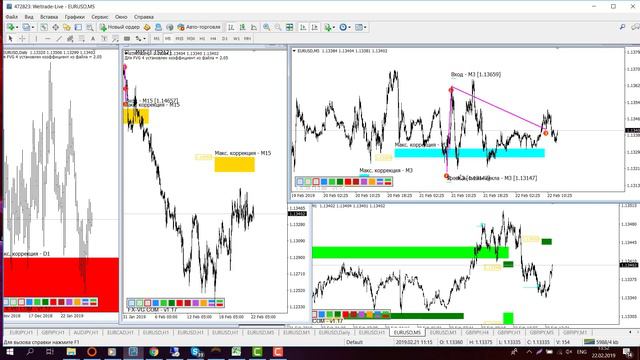Switch timeframe to M30
640x360 pixels.
(191, 39)
